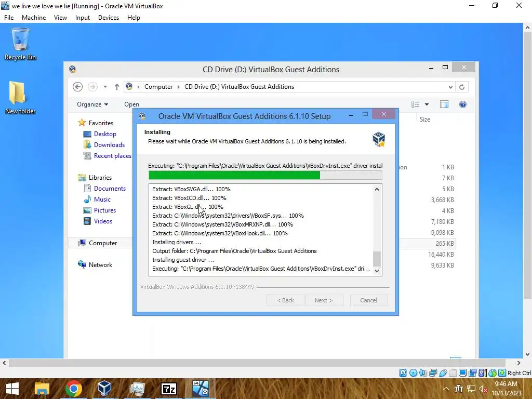Screen dimensions: 532x399
Task: Open File Explorer from host taskbar
Action: (42, 389)
